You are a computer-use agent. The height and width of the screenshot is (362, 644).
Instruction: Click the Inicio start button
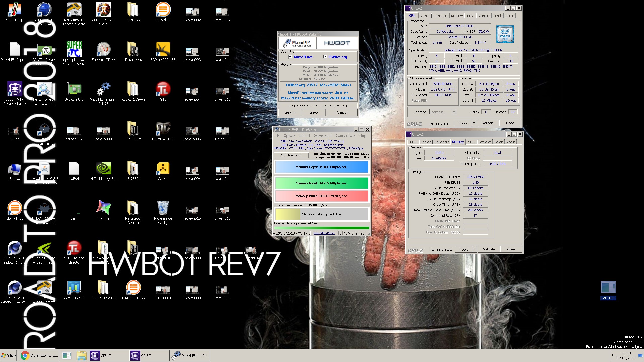pyautogui.click(x=9, y=356)
